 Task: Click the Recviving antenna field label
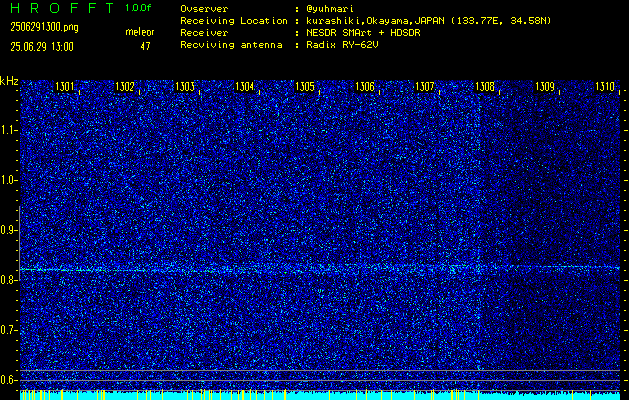(x=231, y=45)
